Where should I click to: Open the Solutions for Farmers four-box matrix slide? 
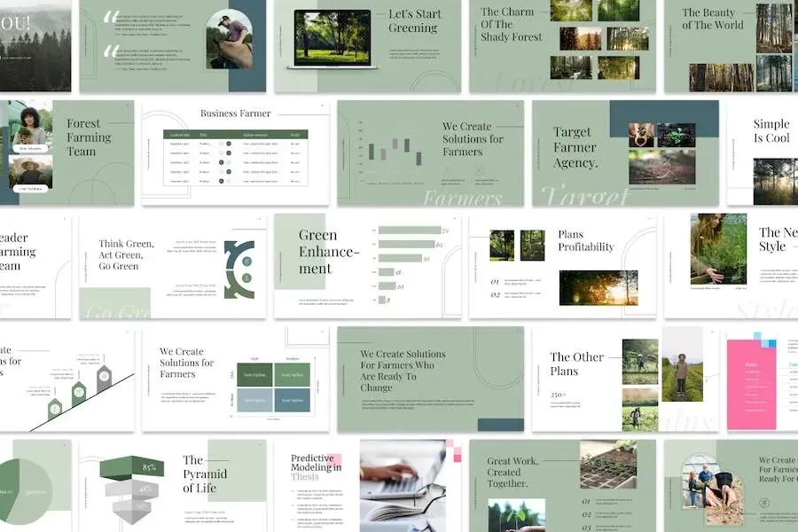point(236,379)
